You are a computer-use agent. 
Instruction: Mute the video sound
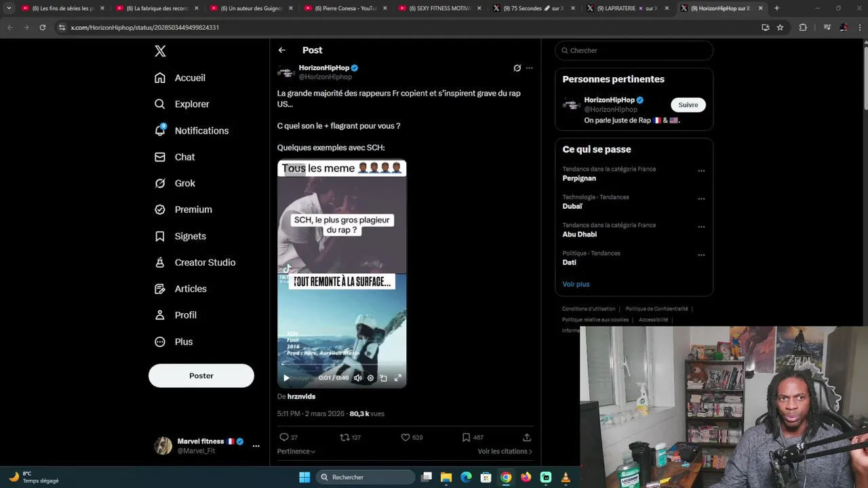coord(358,378)
